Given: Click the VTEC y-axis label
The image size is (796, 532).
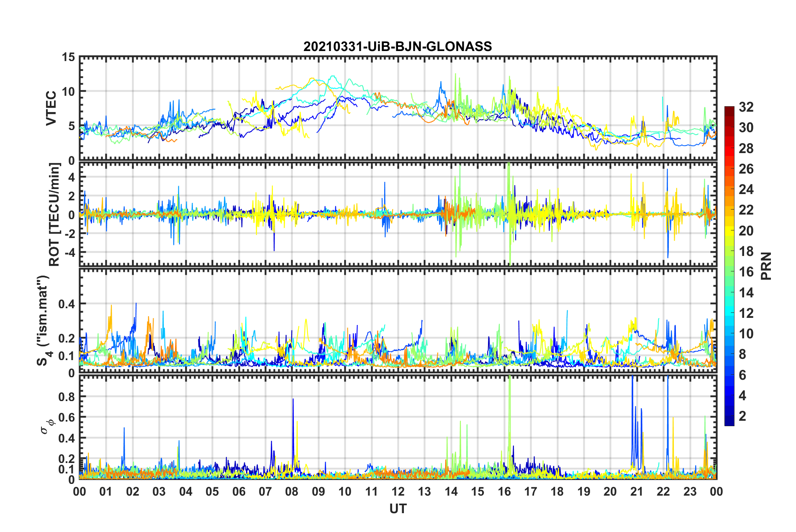Looking at the screenshot, I should point(51,108).
